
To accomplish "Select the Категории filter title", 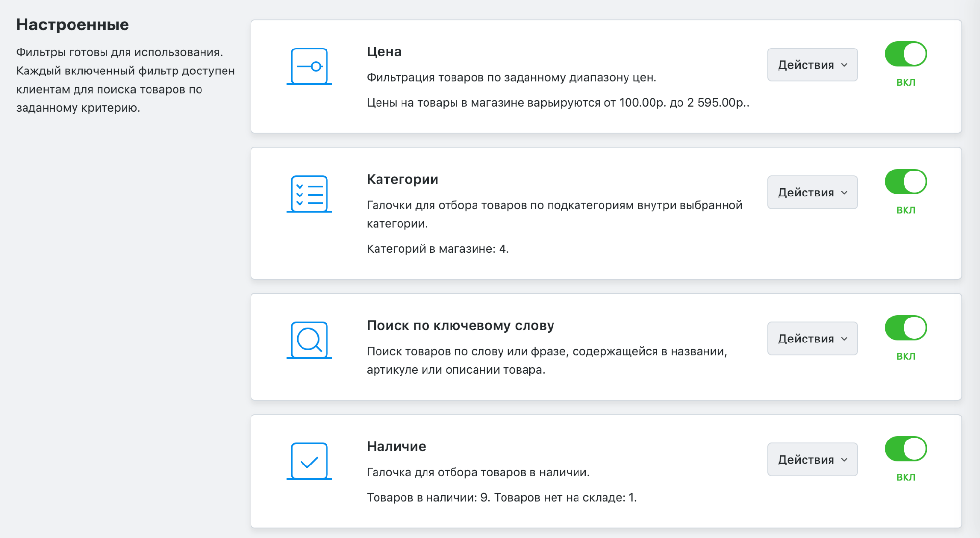I will click(402, 180).
